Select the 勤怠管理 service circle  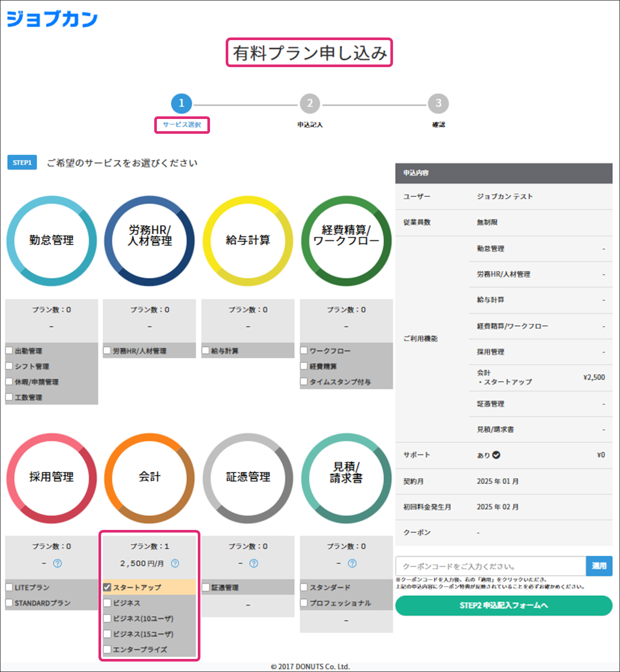51,241
